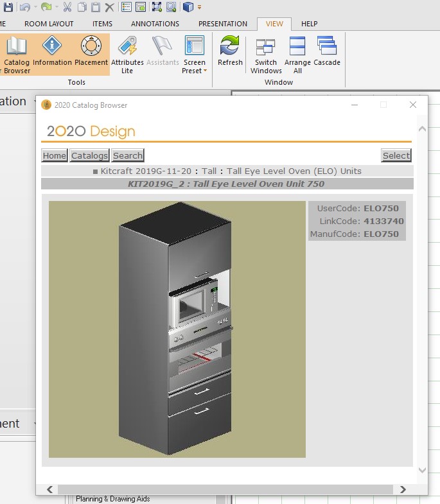The width and height of the screenshot is (440, 504).
Task: Click the horizontal scroll right arrow
Action: [403, 489]
